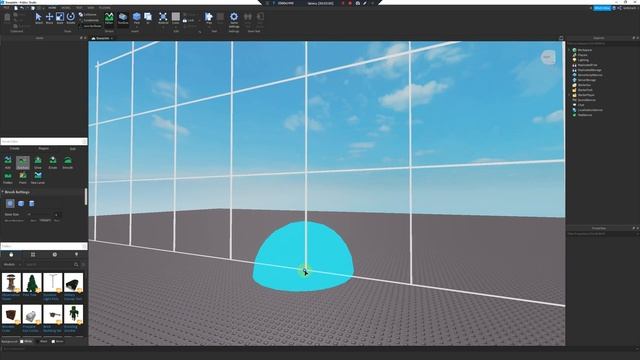Open the Terrain Editor from ribbon
Image resolution: width=640 pixels, height=360 pixels.
tap(109, 18)
